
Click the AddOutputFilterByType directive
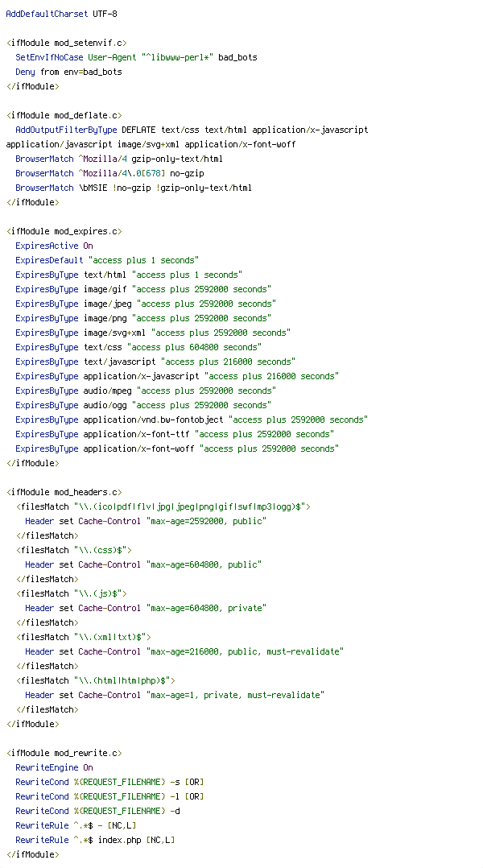(66, 130)
